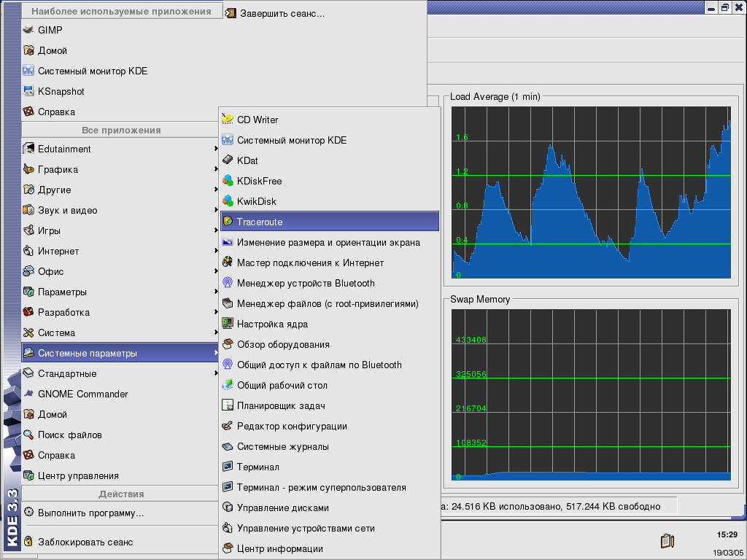The image size is (747, 560).
Task: Open Центр информации using its icon
Action: (x=228, y=549)
